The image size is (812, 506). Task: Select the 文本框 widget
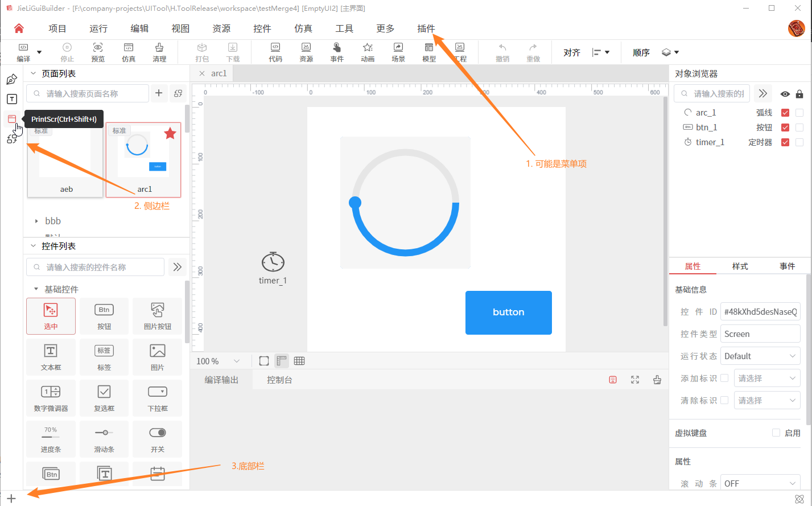tap(51, 357)
